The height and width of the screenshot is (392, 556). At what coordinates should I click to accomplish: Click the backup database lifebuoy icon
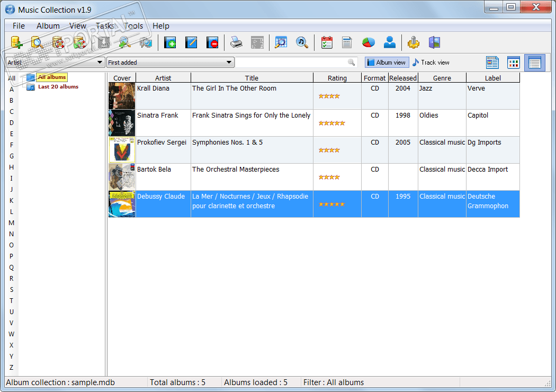coord(58,42)
